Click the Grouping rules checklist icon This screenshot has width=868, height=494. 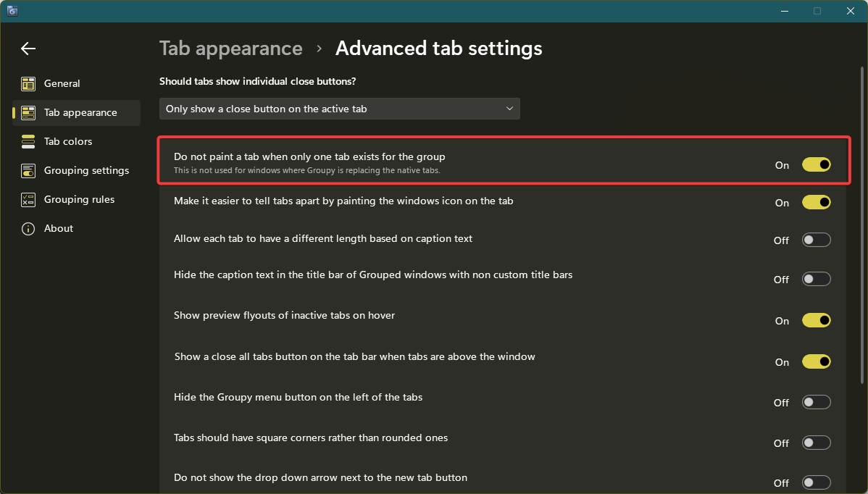coord(28,200)
